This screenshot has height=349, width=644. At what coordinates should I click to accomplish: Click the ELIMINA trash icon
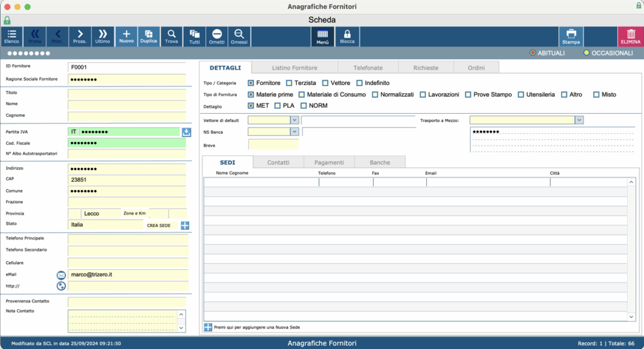630,36
